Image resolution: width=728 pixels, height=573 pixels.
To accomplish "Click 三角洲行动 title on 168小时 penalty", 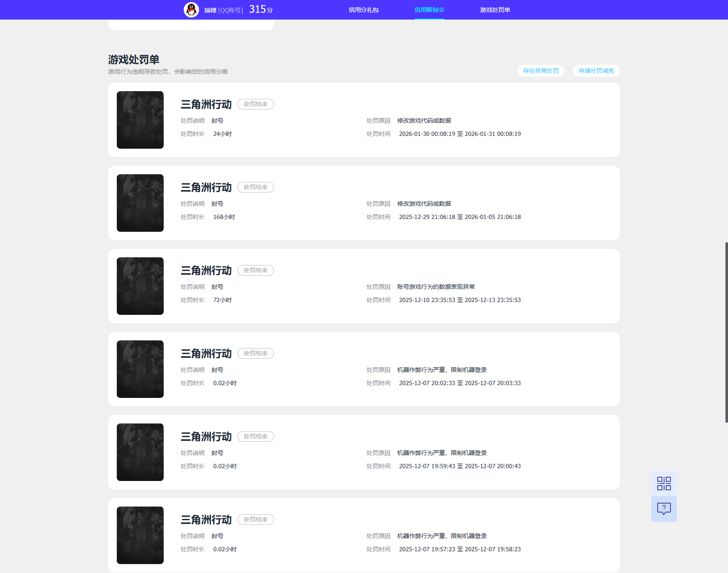I will point(206,187).
